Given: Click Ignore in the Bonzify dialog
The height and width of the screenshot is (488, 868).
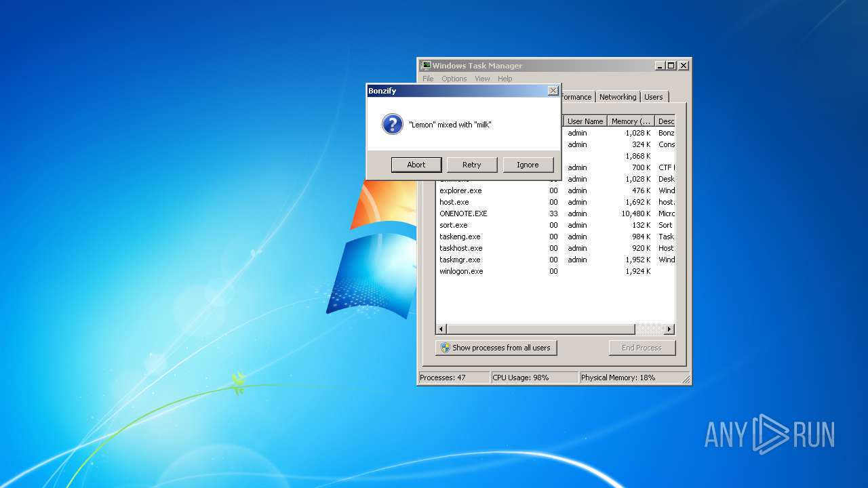Looking at the screenshot, I should [x=528, y=165].
